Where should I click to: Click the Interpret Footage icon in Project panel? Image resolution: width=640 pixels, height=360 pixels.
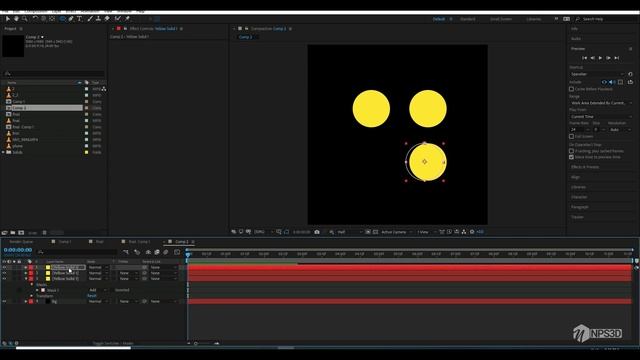(x=4, y=233)
